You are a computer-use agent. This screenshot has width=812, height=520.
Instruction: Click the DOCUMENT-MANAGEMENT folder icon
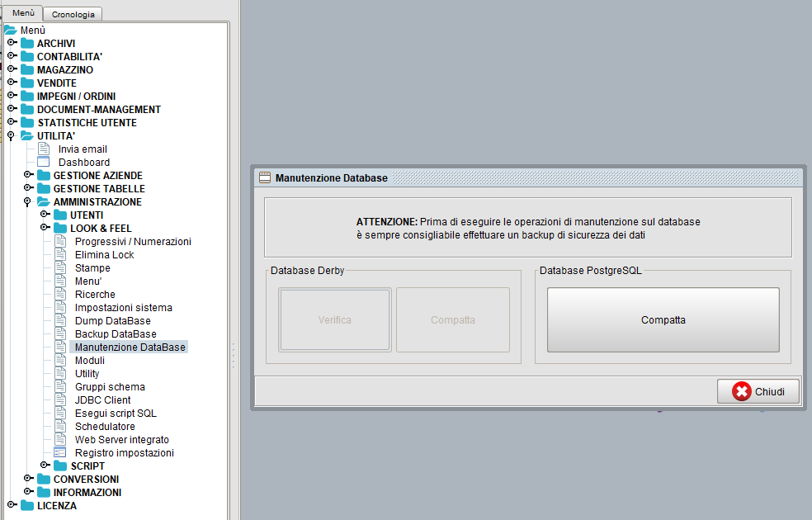coord(27,109)
